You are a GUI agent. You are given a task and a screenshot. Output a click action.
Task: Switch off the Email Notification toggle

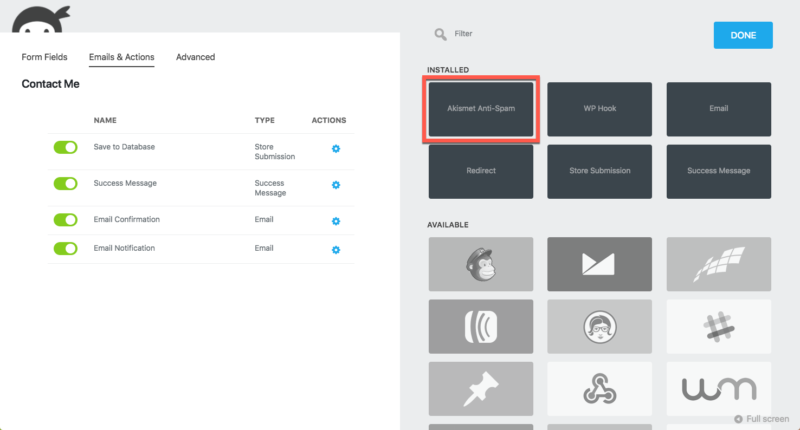(66, 248)
